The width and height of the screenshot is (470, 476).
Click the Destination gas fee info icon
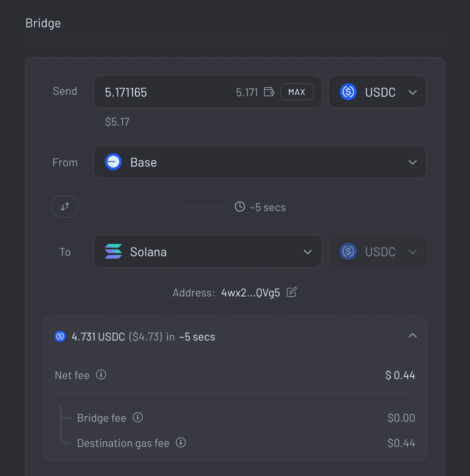point(181,443)
